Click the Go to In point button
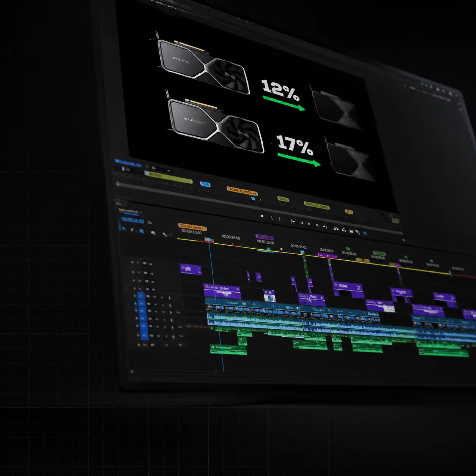476x476 pixels. pyautogui.click(x=293, y=221)
